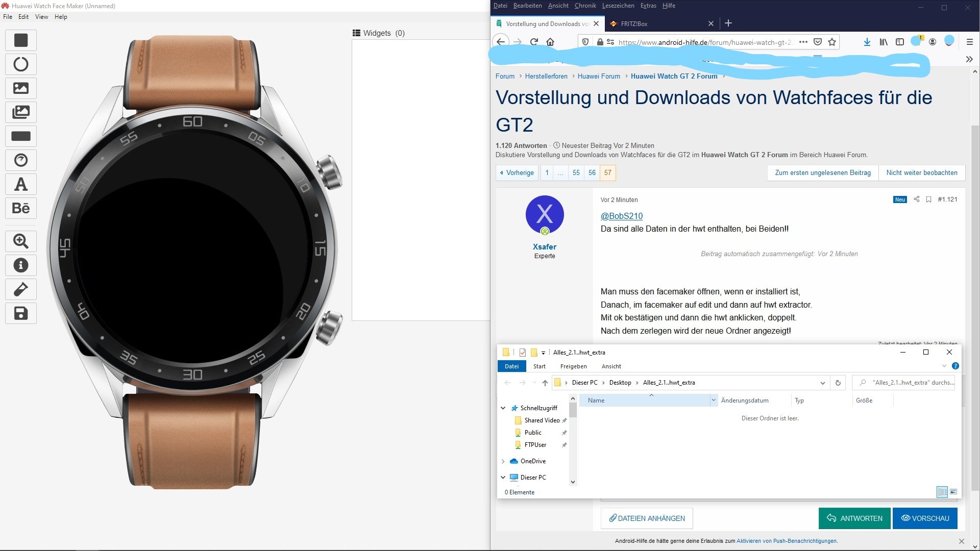Select the image sequence tool in Watch Face Maker
Screen dimensions: 980x551
(21, 112)
